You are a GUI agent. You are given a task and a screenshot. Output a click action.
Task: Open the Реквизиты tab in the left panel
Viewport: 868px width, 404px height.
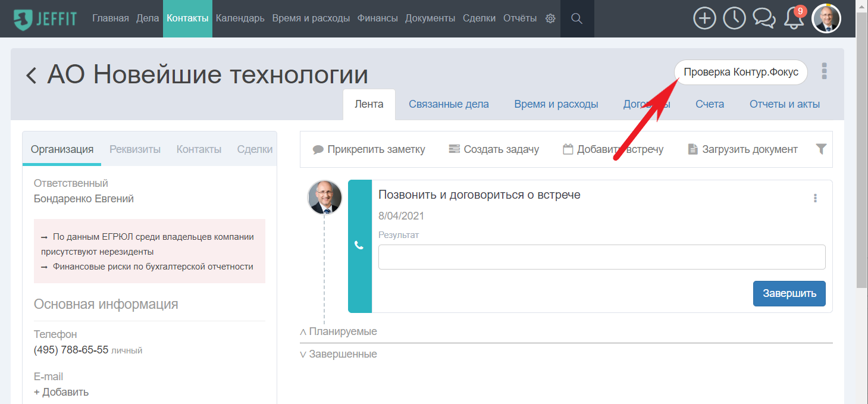[x=135, y=149]
